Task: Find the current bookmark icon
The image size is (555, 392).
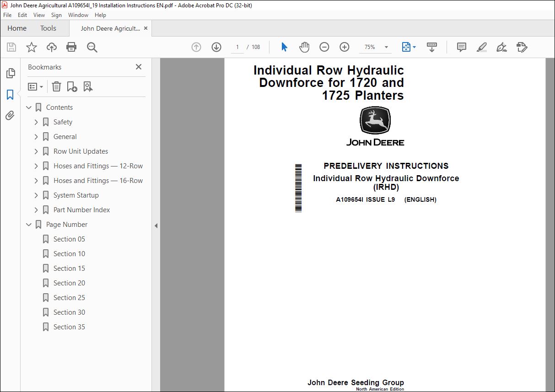Action: [88, 86]
